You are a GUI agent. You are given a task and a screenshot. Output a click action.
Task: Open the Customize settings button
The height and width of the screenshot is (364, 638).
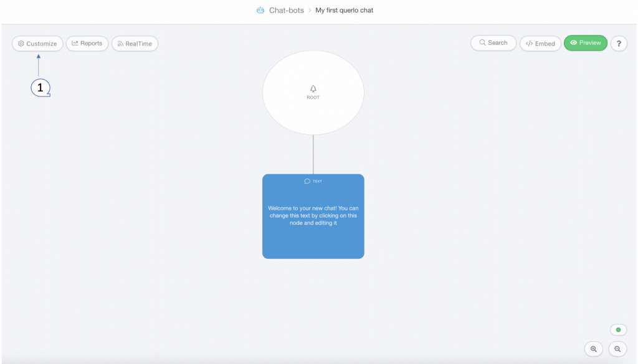37,44
